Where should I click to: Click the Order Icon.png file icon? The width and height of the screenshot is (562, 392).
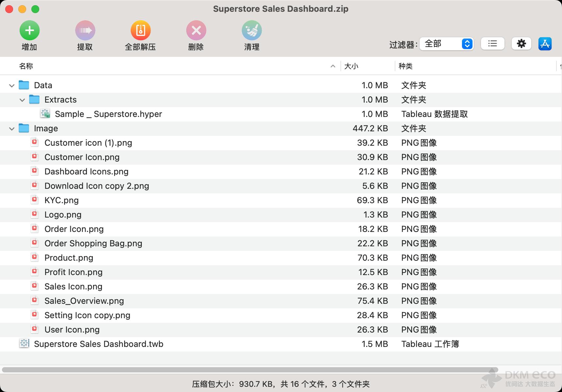tap(35, 228)
